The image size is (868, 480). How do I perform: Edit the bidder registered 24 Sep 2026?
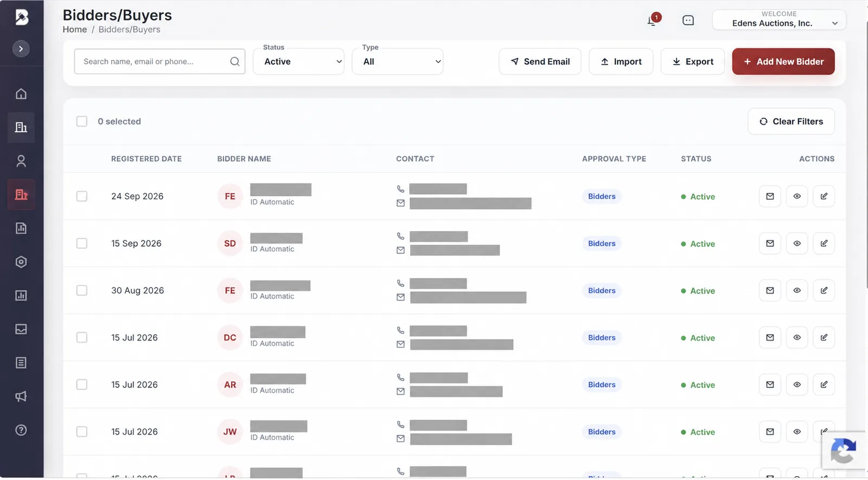tap(824, 196)
